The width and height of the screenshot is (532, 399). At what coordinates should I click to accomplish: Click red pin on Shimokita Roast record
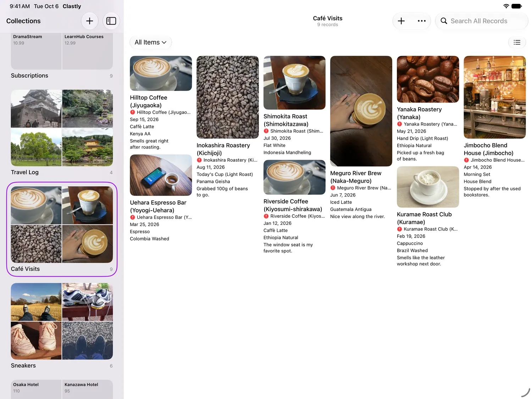266,131
